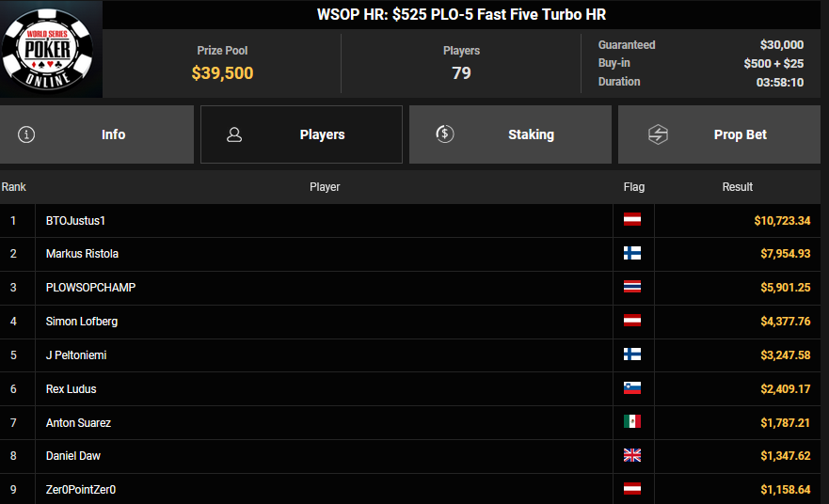Click the Slovenian flag for Rex Ludus
Image resolution: width=829 pixels, height=504 pixels.
point(632,388)
